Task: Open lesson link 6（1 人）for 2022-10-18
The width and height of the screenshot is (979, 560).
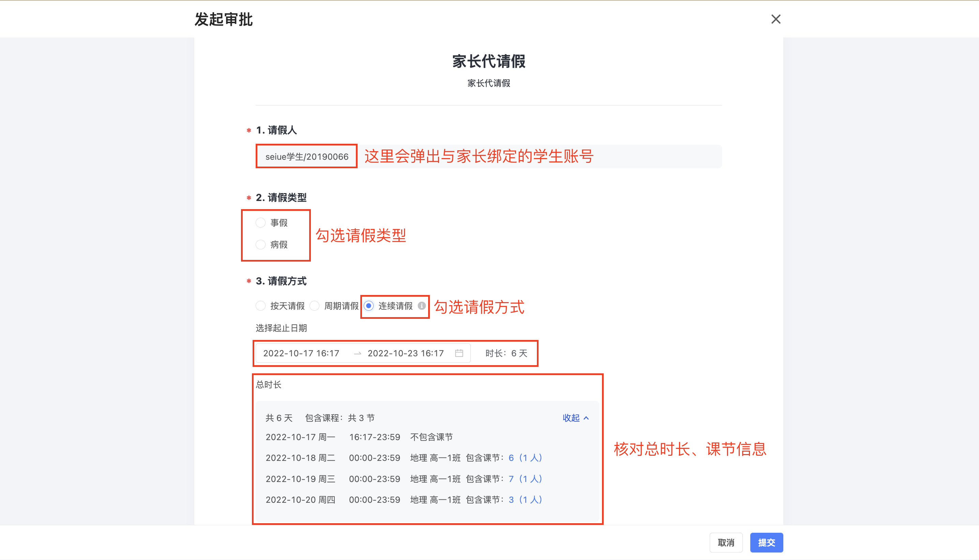Action: point(525,458)
